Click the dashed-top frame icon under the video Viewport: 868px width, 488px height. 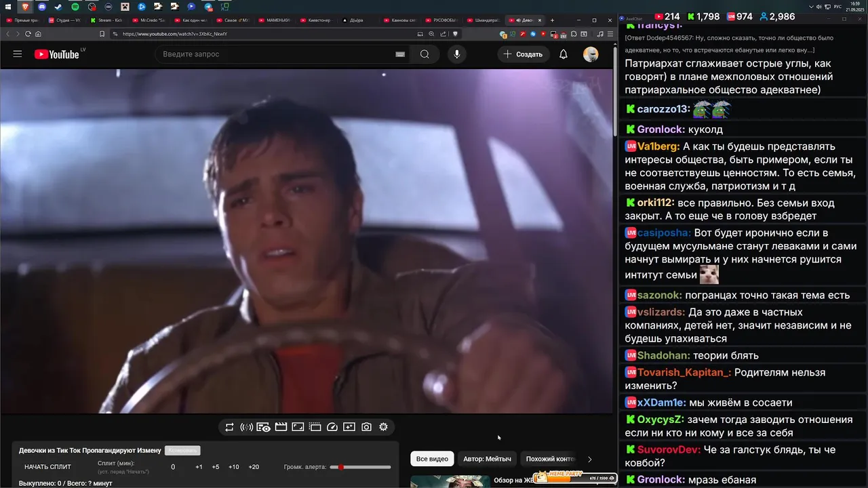tap(315, 427)
